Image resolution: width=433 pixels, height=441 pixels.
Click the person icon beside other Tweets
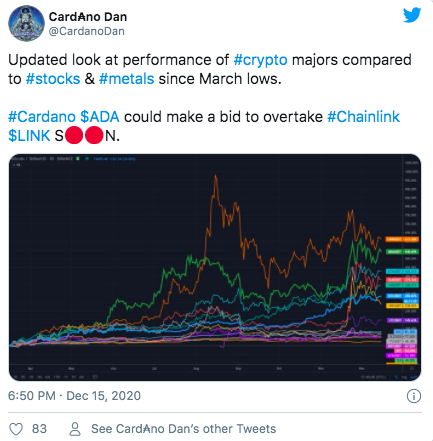point(75,429)
